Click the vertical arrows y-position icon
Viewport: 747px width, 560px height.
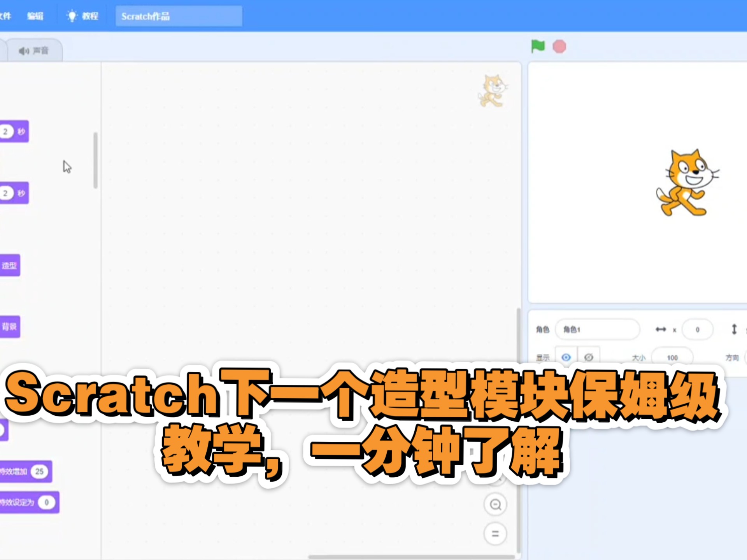[x=734, y=329]
